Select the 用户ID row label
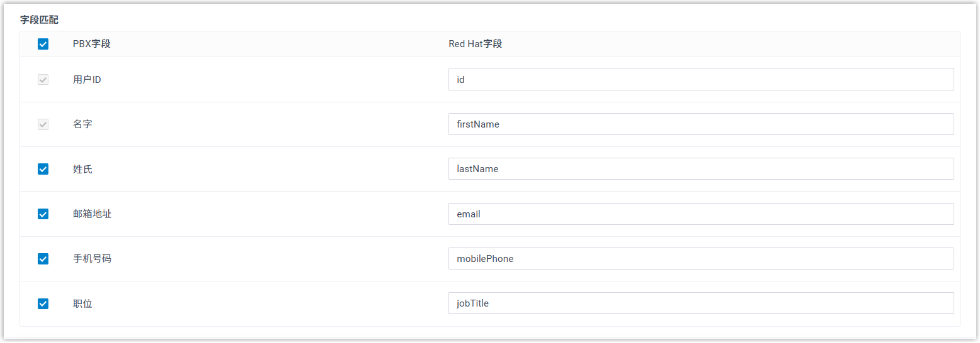The width and height of the screenshot is (980, 343). (x=87, y=80)
